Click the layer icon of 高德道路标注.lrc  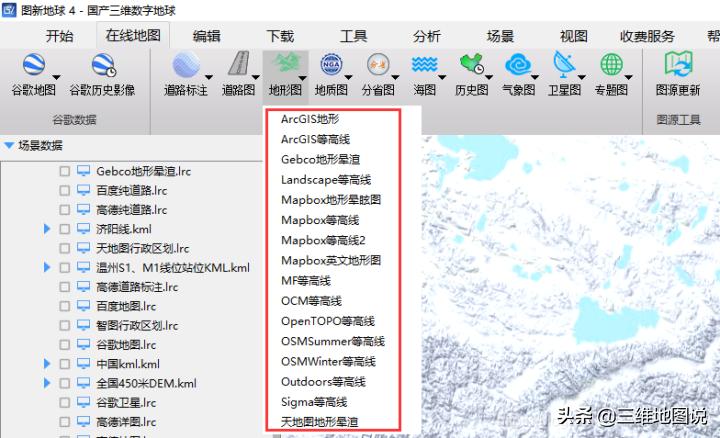(x=83, y=286)
